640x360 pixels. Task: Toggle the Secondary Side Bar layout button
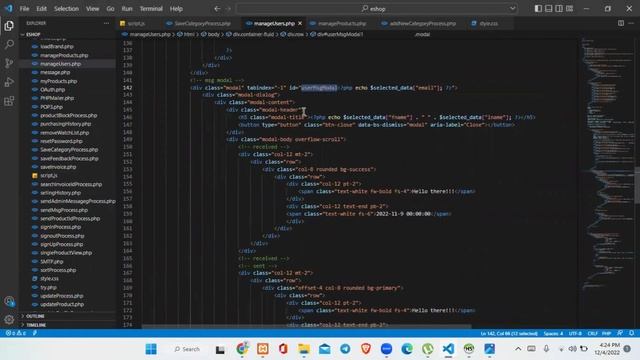(559, 9)
